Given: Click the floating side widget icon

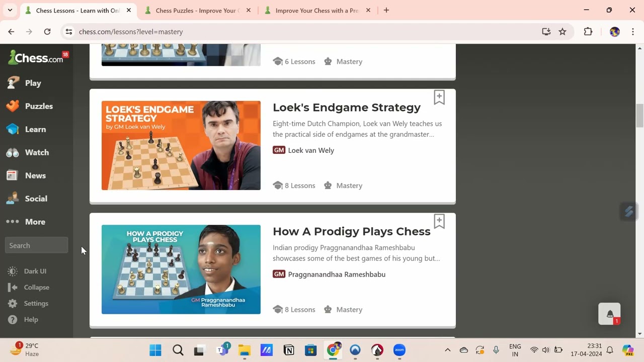Looking at the screenshot, I should (x=629, y=211).
